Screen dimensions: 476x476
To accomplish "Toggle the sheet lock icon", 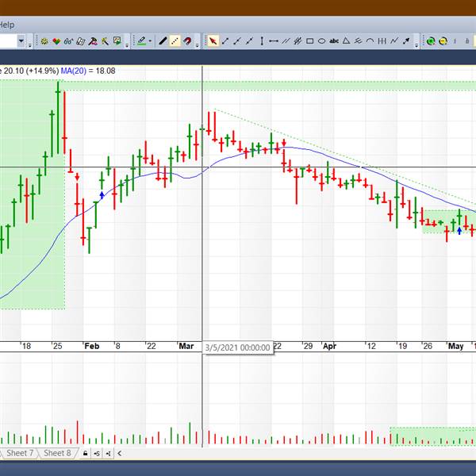I will (x=85, y=454).
